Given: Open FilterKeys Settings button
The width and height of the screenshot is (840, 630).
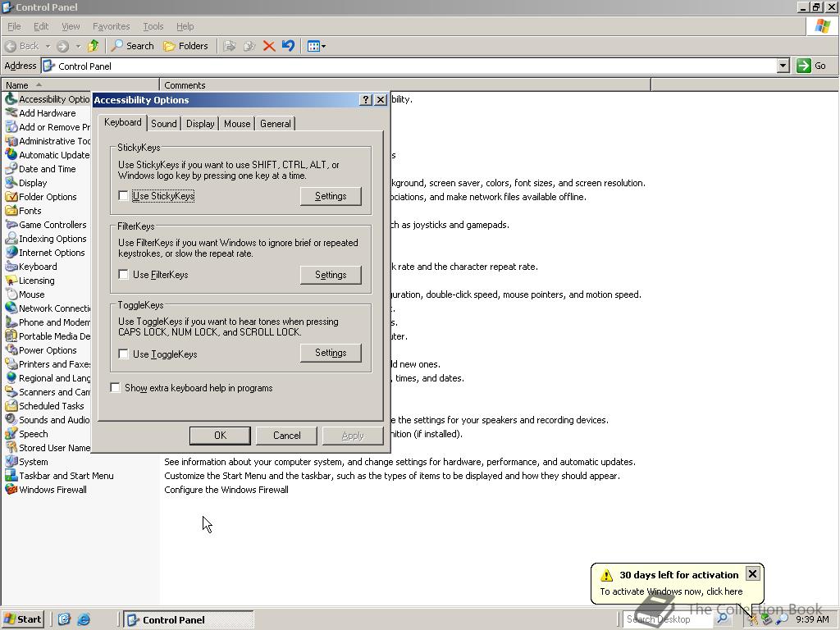Looking at the screenshot, I should pyautogui.click(x=331, y=275).
